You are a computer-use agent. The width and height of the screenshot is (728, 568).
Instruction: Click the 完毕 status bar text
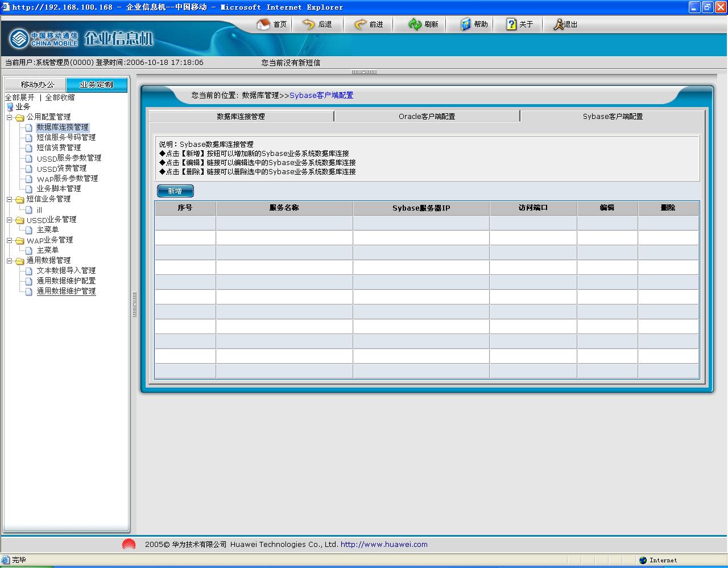coord(19,560)
